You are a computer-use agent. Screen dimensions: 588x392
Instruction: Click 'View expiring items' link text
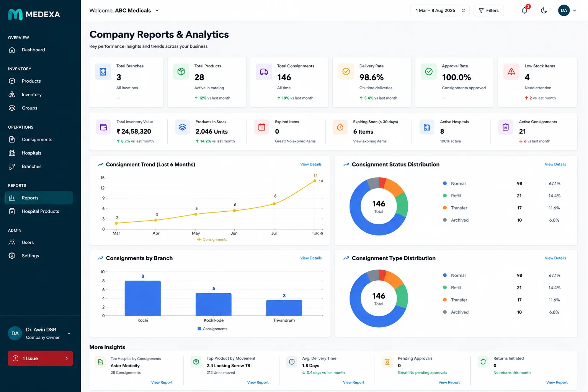pos(370,141)
